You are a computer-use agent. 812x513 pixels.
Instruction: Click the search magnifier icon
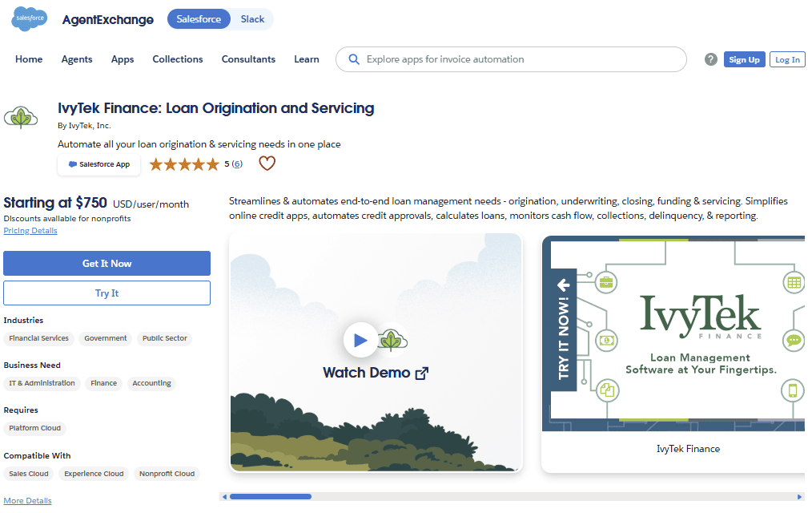click(354, 59)
